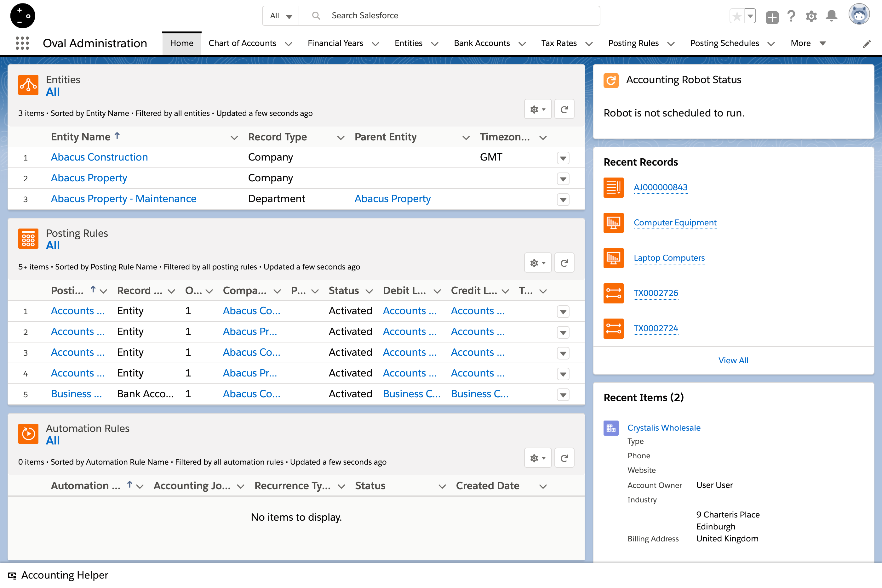882x588 pixels.
Task: Open Setup via the gear icon
Action: [811, 16]
